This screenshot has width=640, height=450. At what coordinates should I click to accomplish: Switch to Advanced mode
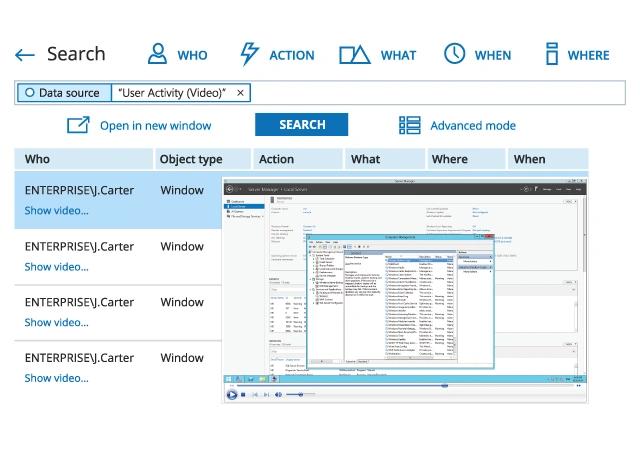(x=473, y=126)
